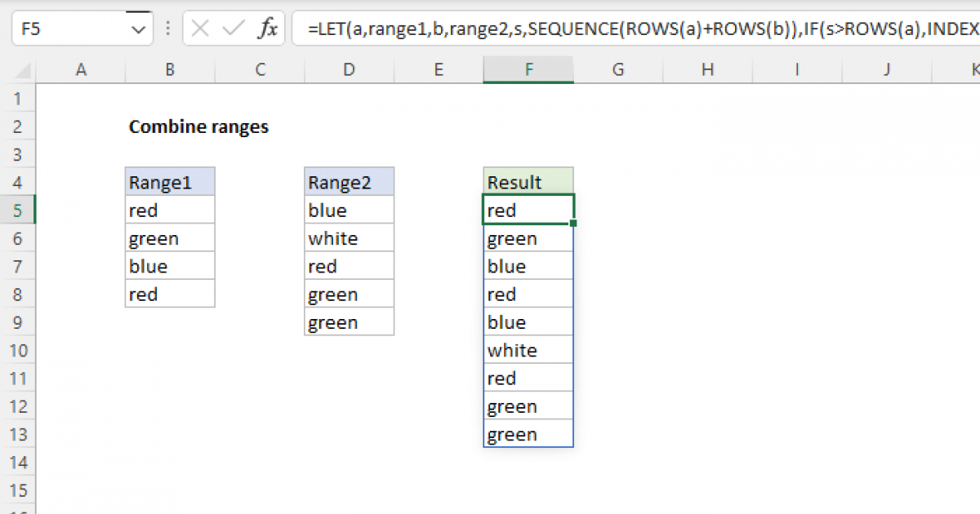Viewport: 980px width, 514px height.
Task: Click row header 5
Action: click(18, 210)
